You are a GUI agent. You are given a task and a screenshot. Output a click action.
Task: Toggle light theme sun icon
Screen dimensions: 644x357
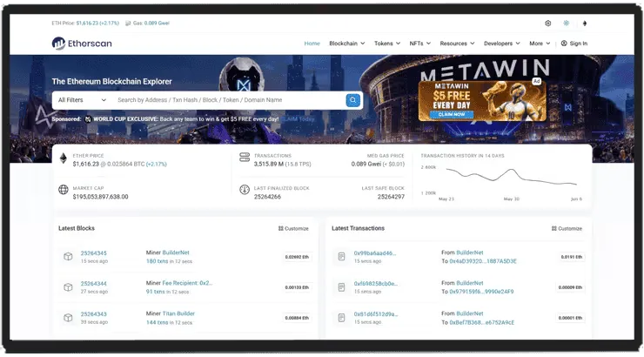pos(567,24)
